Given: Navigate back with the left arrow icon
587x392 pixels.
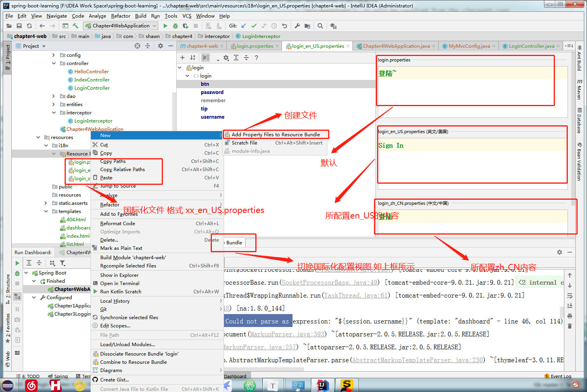Looking at the screenshot, I should 42,26.
